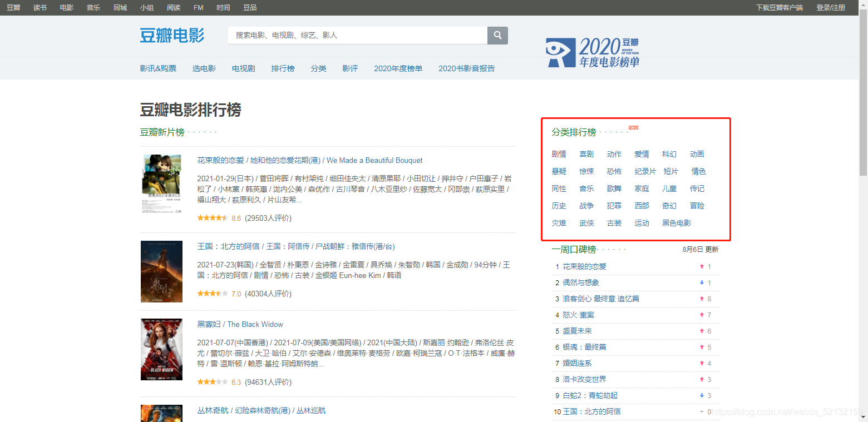Open 怒火·重案 in weekly ranking

(579, 315)
